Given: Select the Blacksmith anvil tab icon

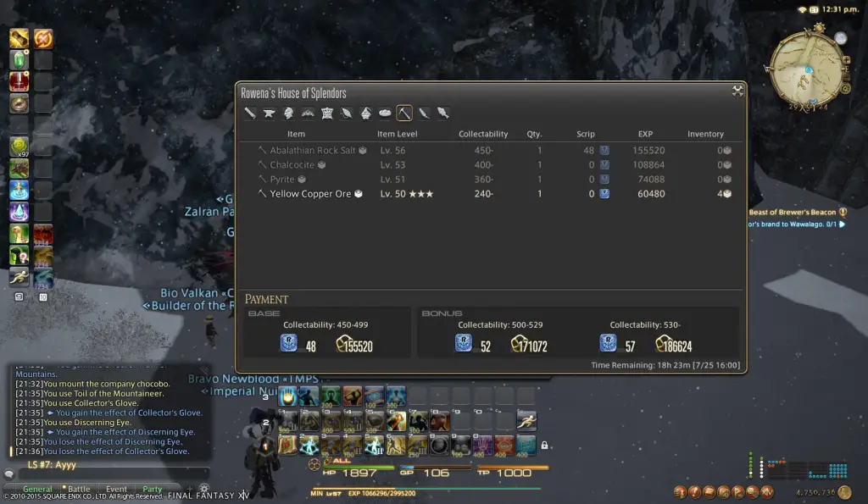Looking at the screenshot, I should (x=269, y=113).
